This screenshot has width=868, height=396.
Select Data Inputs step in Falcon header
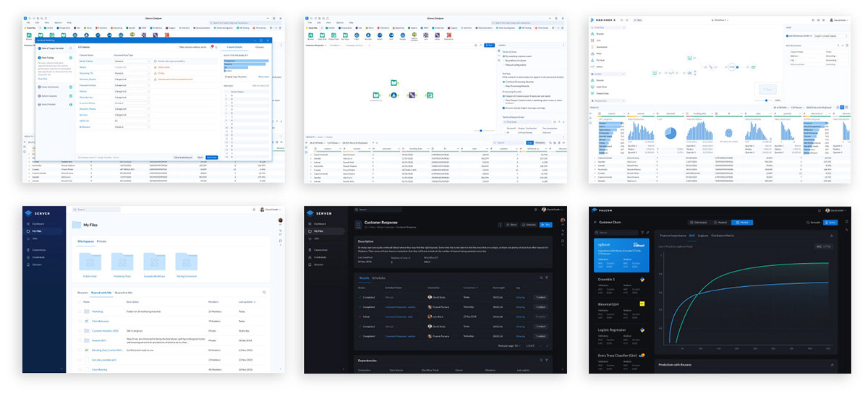pyautogui.click(x=699, y=223)
